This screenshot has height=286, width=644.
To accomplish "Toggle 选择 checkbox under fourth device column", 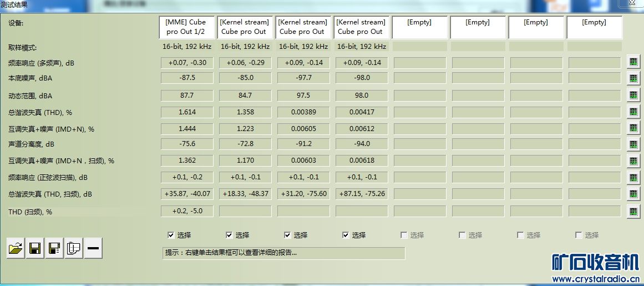I will click(x=346, y=235).
